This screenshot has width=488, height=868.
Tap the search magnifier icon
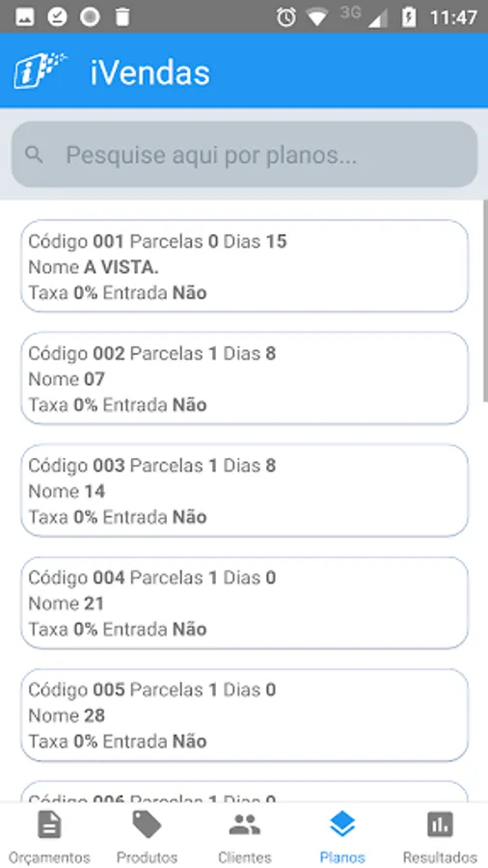pyautogui.click(x=35, y=155)
